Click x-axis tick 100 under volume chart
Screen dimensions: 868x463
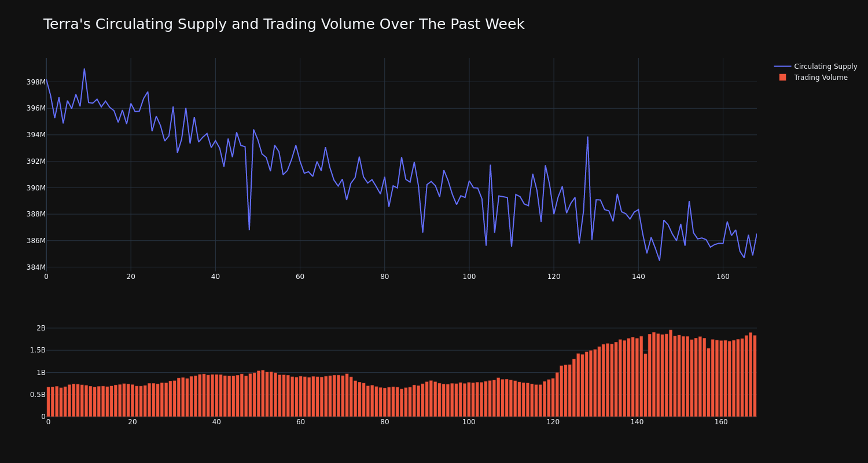tap(469, 422)
